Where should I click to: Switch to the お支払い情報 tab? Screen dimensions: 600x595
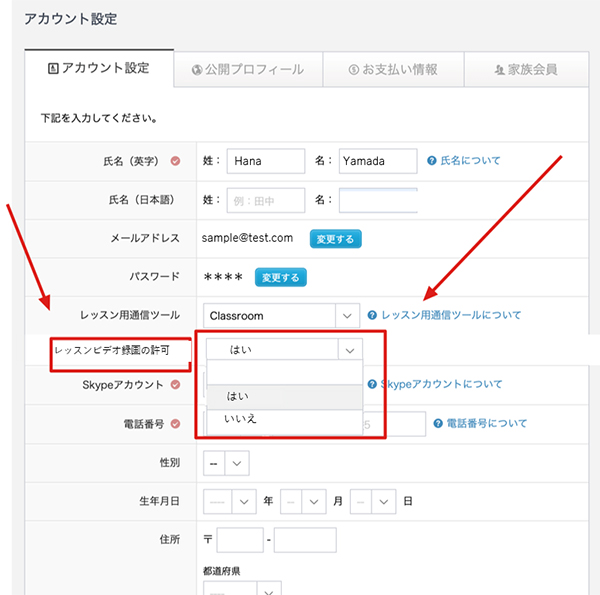coord(392,70)
